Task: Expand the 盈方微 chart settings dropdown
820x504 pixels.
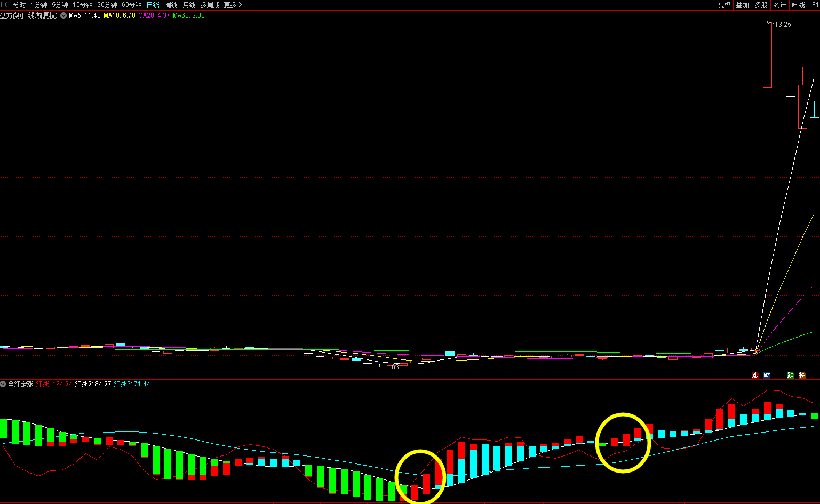Action: (63, 15)
